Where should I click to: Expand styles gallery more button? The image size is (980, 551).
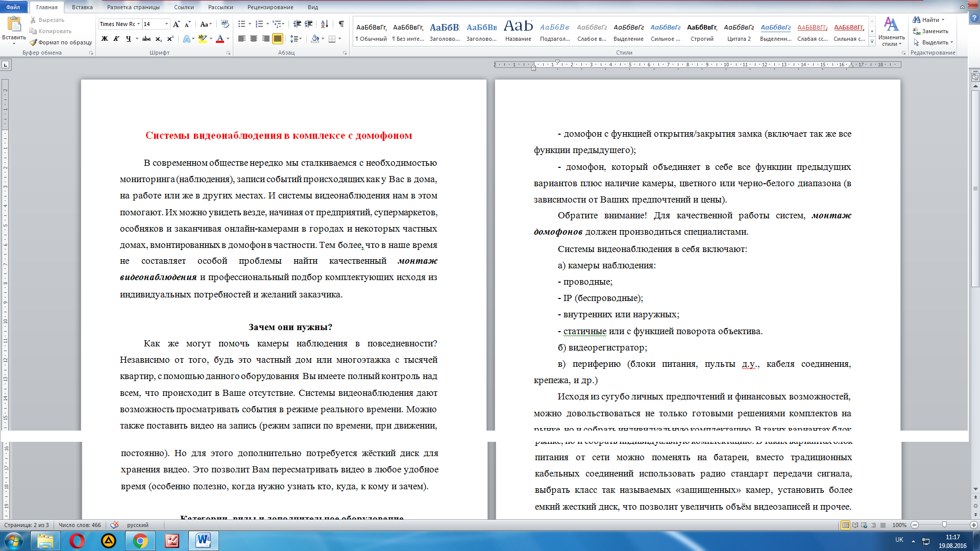coord(872,42)
